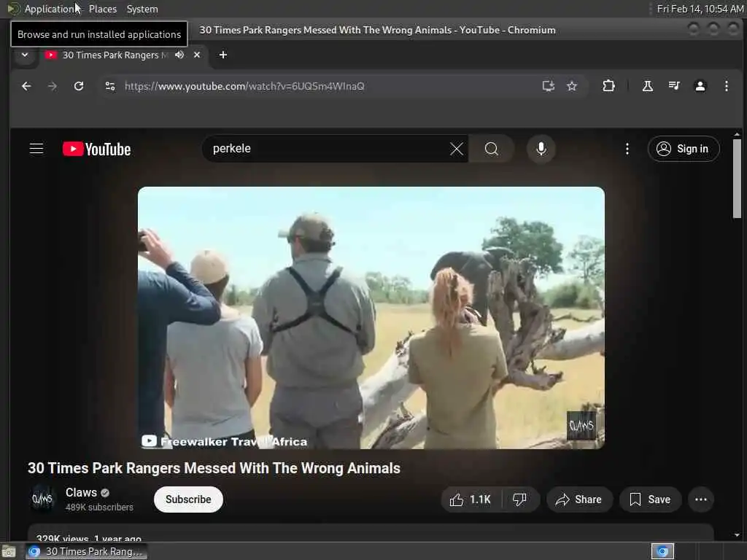The width and height of the screenshot is (747, 560).
Task: Dislike the video
Action: tap(519, 499)
